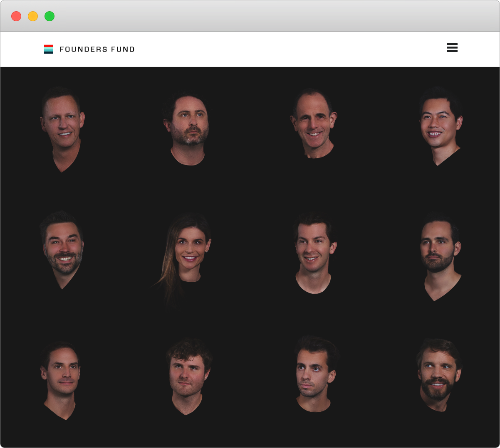Click the green maximize window button
Screen dimensions: 500x448
(50, 16)
